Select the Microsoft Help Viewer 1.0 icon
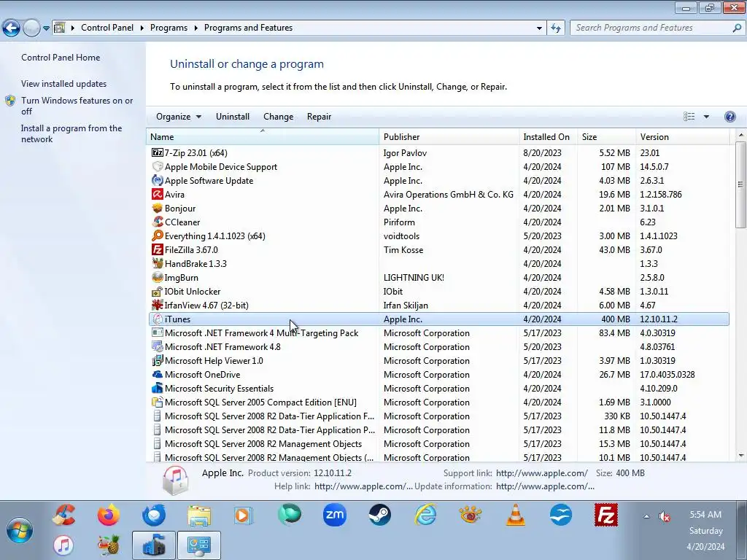 point(158,360)
